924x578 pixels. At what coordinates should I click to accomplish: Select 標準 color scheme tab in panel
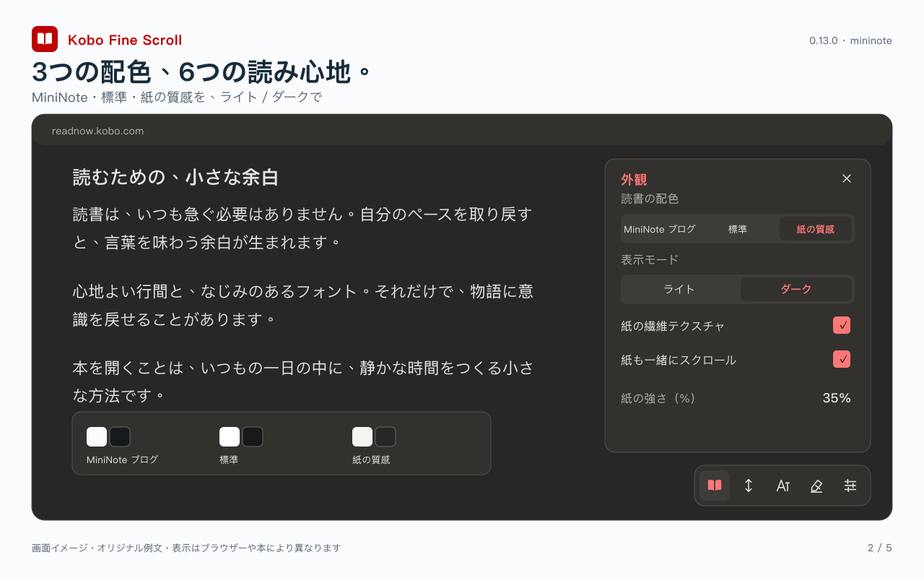738,229
